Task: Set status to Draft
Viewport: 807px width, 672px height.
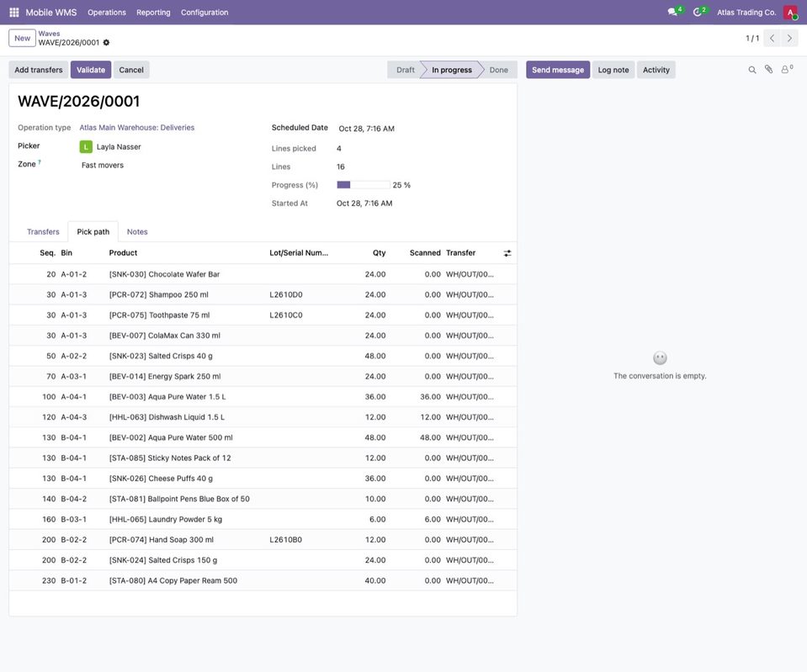Action: (405, 70)
